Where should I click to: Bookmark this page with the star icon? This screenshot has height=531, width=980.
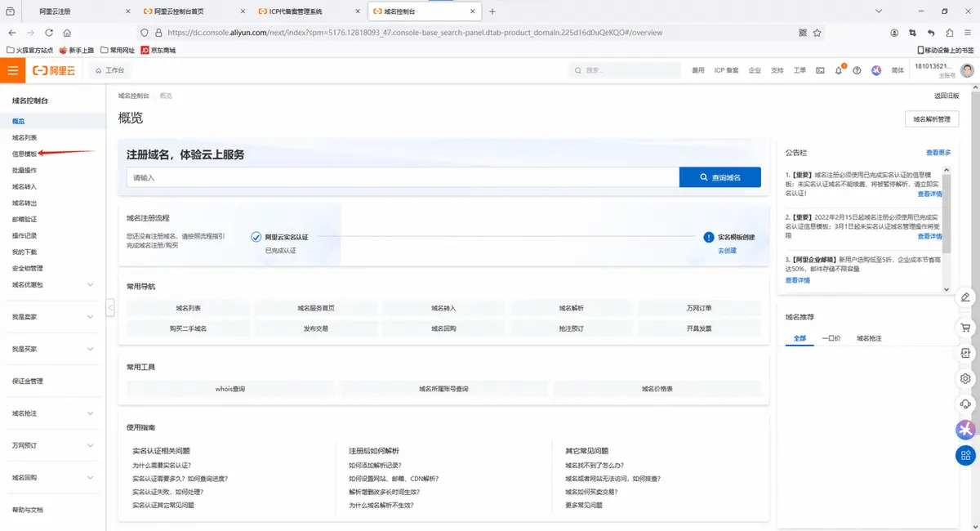[817, 33]
